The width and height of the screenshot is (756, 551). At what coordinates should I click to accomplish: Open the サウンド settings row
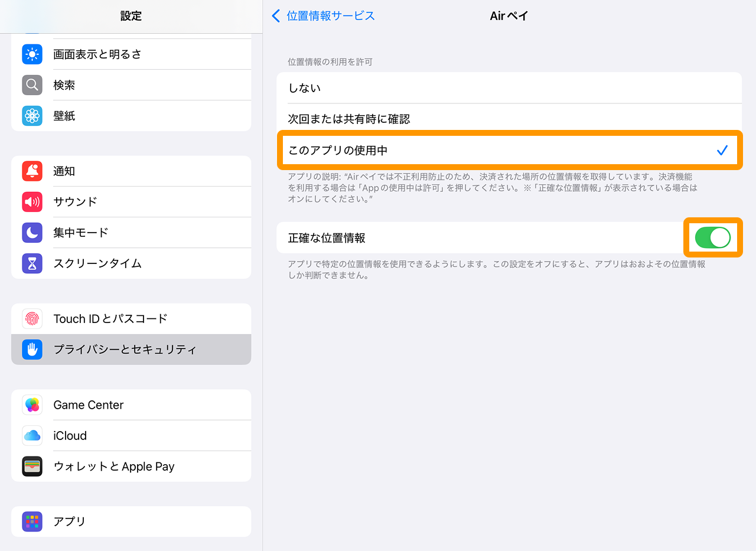131,202
